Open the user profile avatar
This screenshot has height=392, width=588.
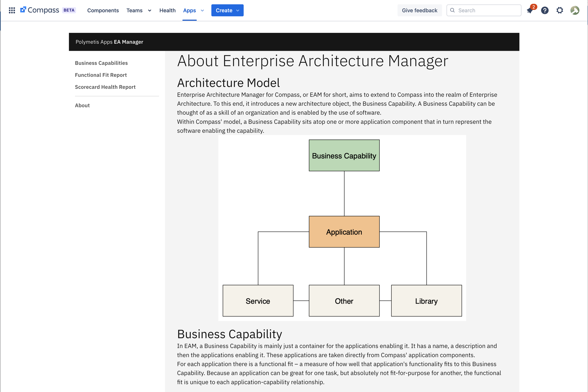[x=575, y=10]
